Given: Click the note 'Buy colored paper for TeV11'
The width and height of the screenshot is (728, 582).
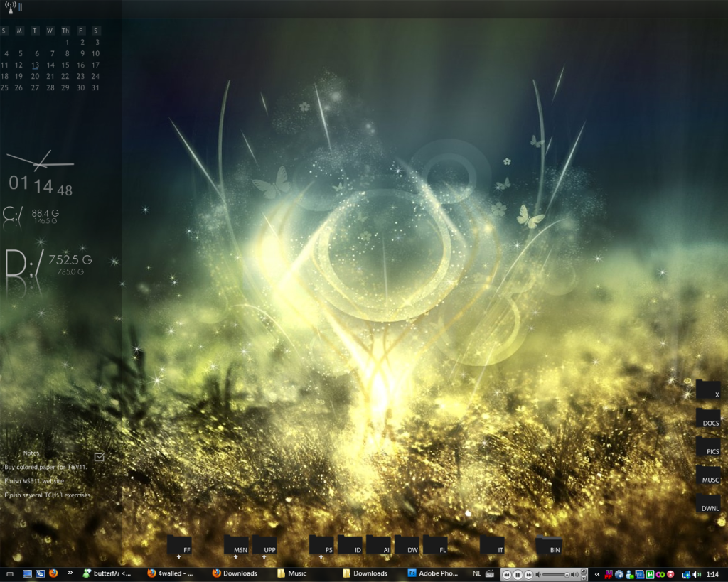Looking at the screenshot, I should pyautogui.click(x=45, y=468).
